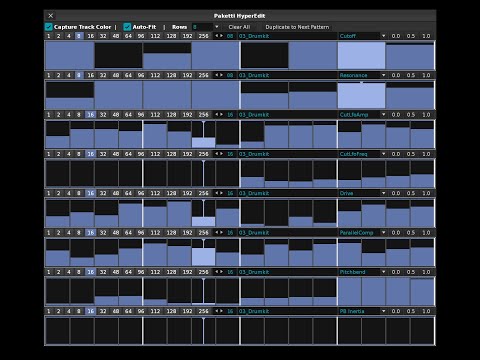Toggle the Capture Track Color checkbox
Viewport: 480px width, 360px height.
tap(49, 27)
